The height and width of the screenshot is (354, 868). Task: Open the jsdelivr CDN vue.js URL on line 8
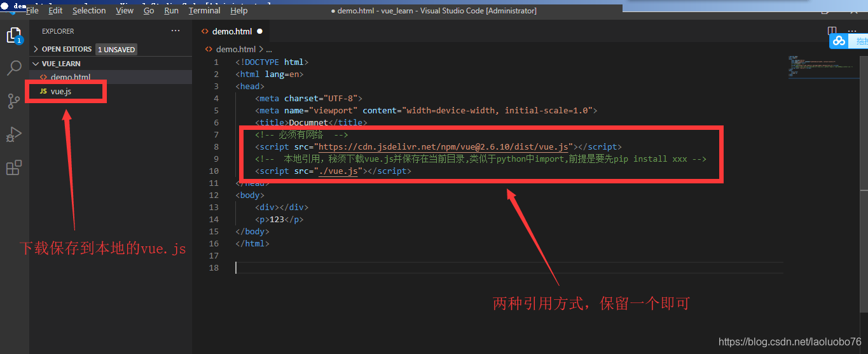pos(444,146)
